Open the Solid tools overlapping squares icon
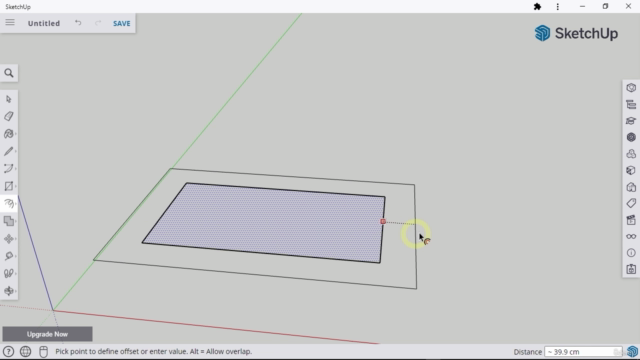 point(9,221)
